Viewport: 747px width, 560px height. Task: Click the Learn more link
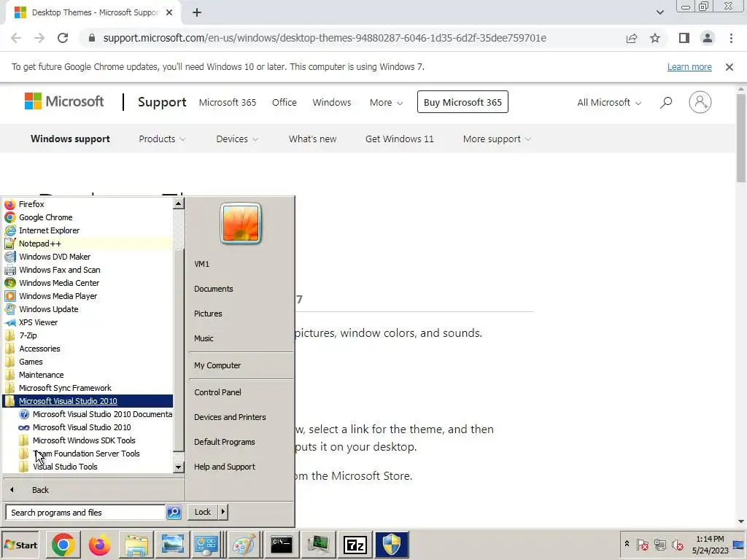pos(689,67)
